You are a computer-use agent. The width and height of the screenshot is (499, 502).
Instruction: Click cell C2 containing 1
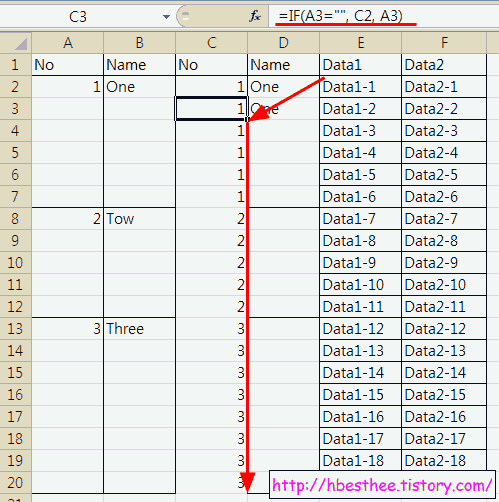pos(212,87)
